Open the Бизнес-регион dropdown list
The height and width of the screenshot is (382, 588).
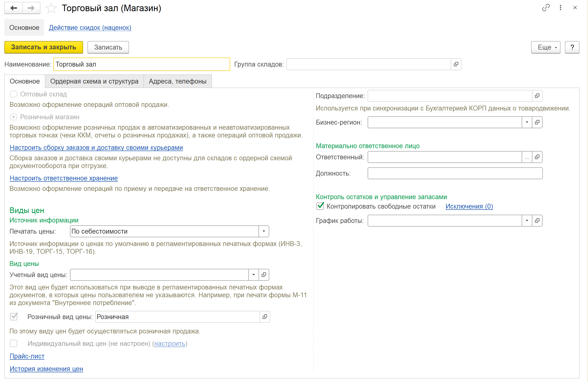(527, 122)
